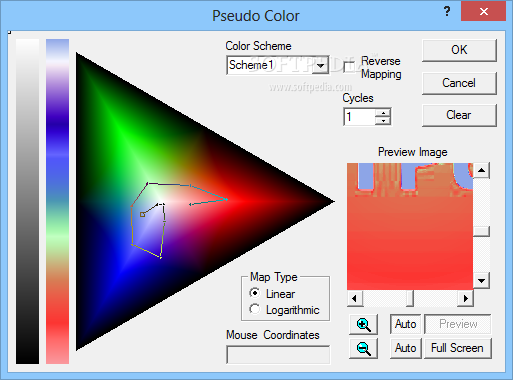Click the Cancel button
The image size is (513, 380).
point(459,83)
